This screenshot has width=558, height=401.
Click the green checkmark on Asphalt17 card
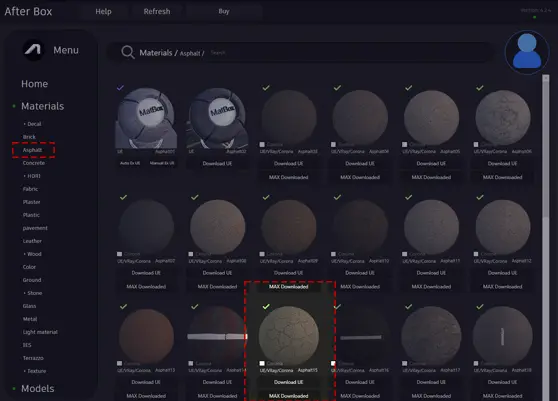(x=409, y=306)
